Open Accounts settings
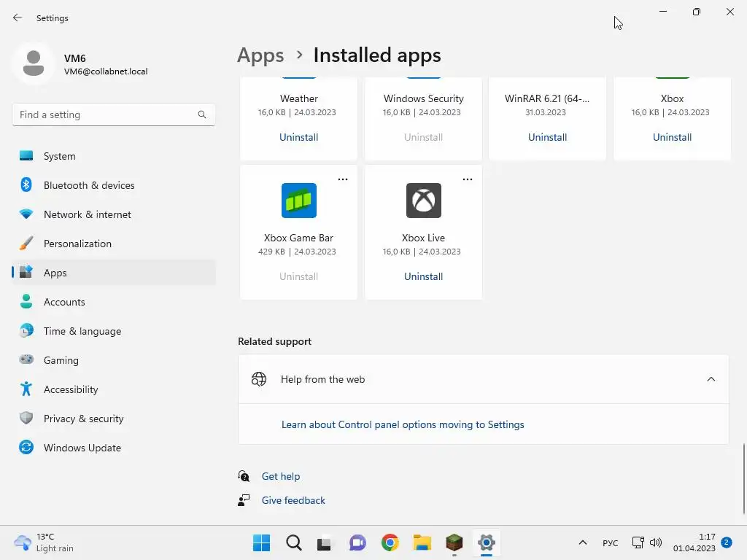The image size is (747, 560). [x=114, y=302]
